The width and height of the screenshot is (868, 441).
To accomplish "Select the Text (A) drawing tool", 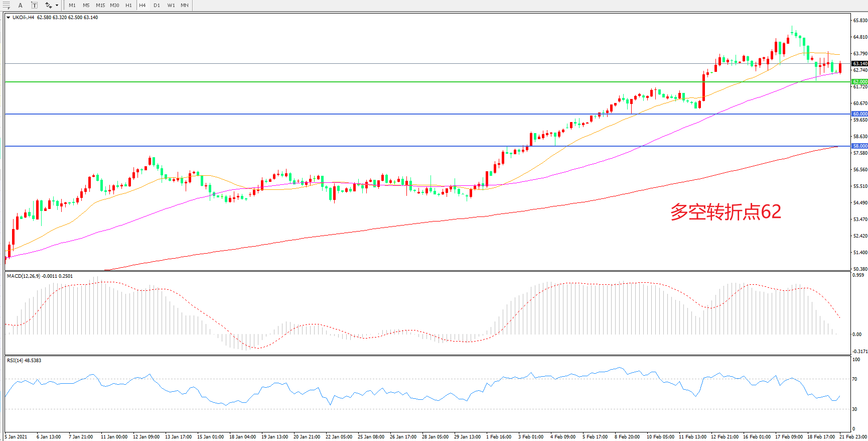I will click(x=21, y=5).
